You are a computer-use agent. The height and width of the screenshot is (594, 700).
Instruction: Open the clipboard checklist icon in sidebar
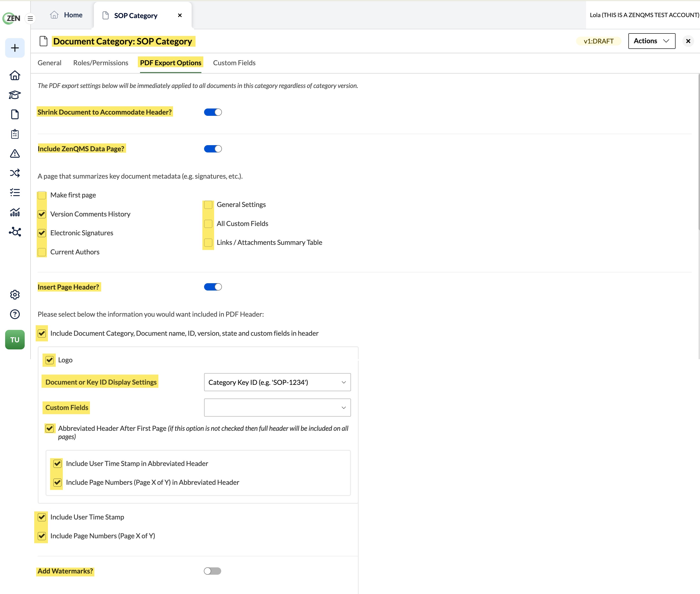tap(15, 134)
